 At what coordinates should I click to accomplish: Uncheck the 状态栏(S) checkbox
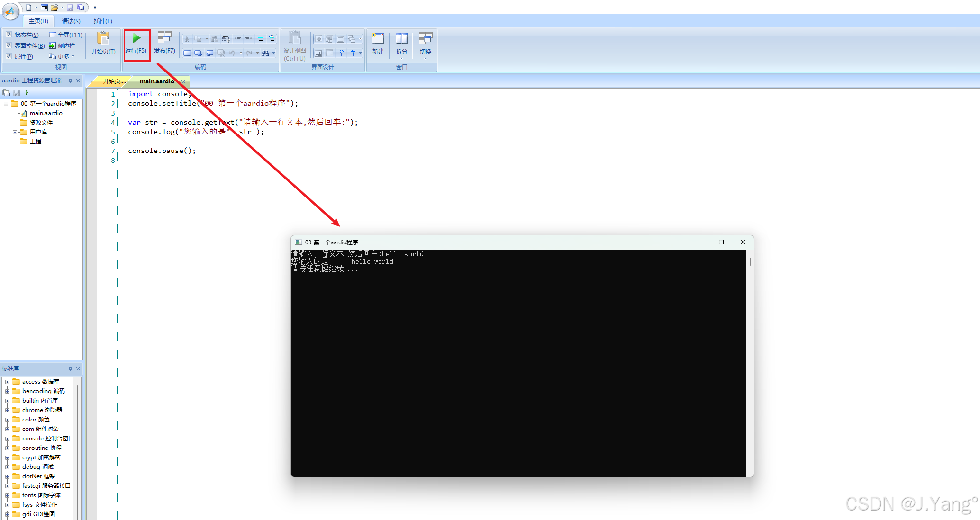pyautogui.click(x=9, y=35)
